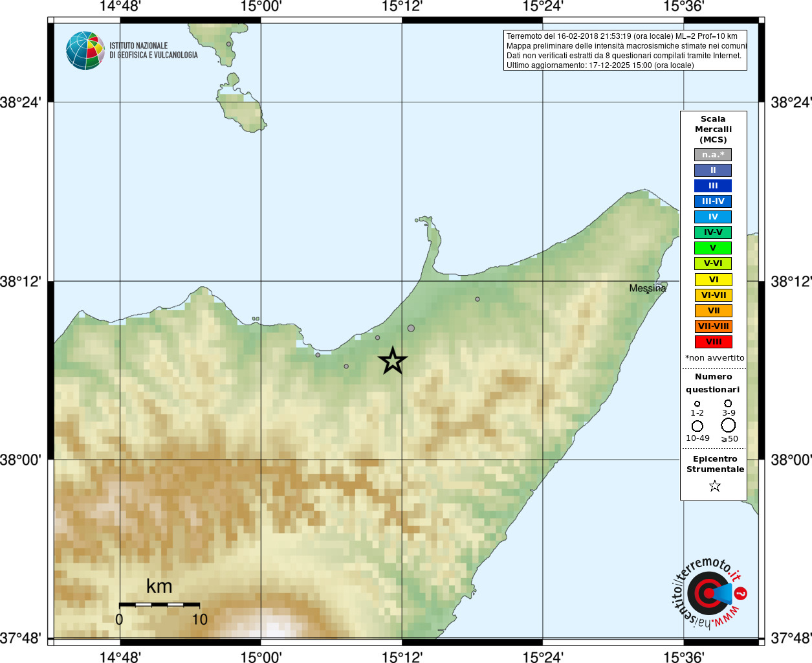This screenshot has height=663, width=812.
Task: Click the 3-9 questionnaires circle symbol
Action: coord(728,403)
